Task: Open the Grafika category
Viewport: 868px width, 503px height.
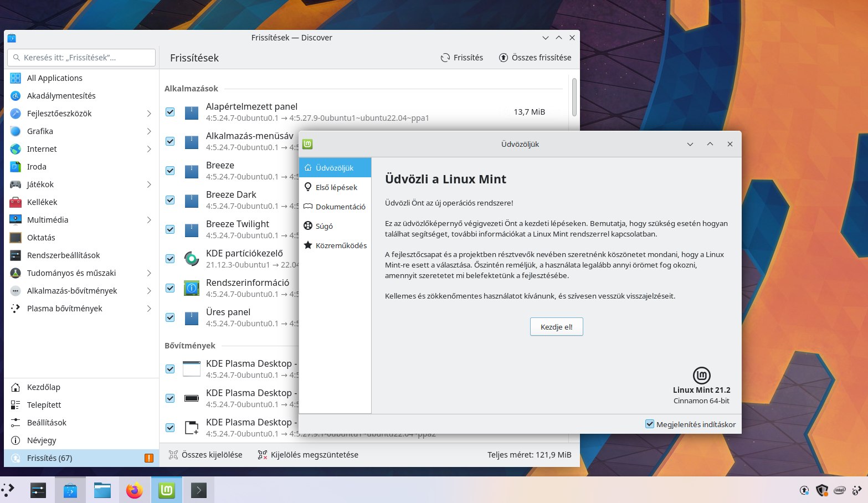Action: (x=81, y=131)
